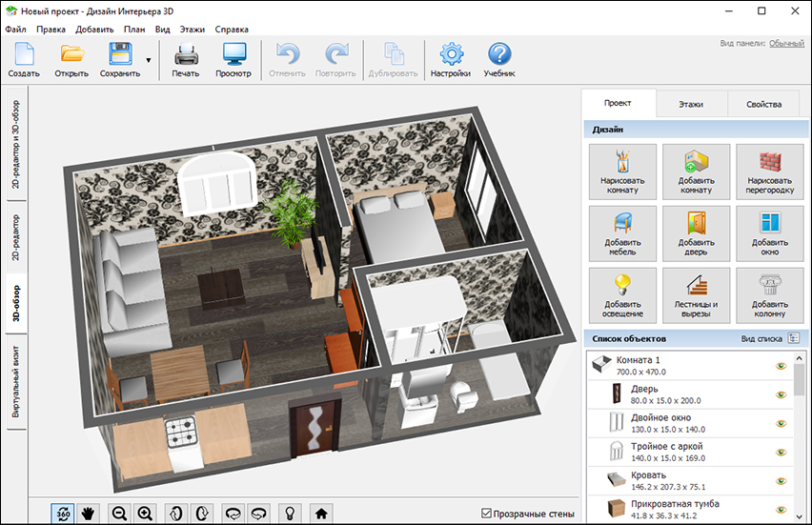Image resolution: width=812 pixels, height=525 pixels.
Task: Switch list layout via Вид списка icon
Action: [793, 338]
